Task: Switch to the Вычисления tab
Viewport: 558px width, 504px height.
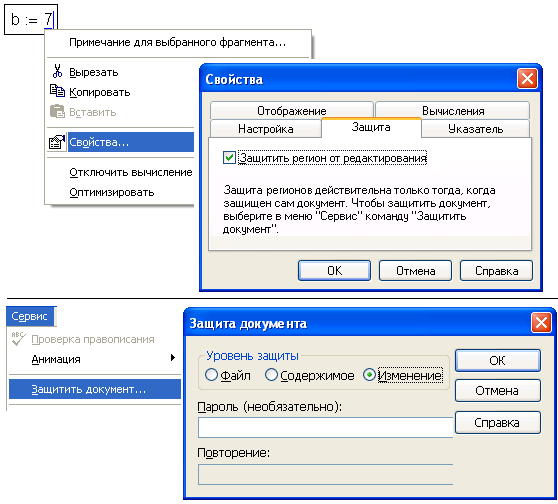Action: 453,110
